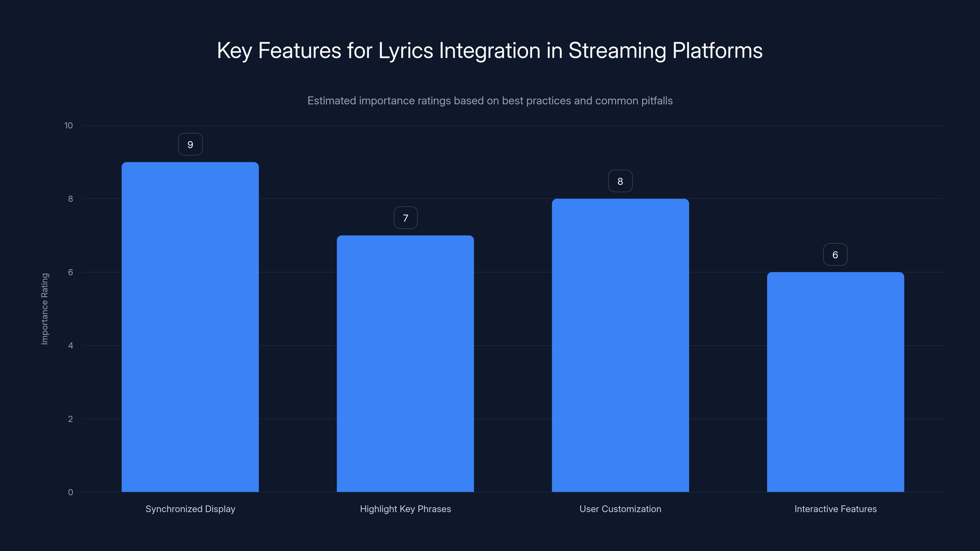Click the 'Highlight Key Phrases' axis label
The height and width of the screenshot is (551, 980).
[405, 509]
